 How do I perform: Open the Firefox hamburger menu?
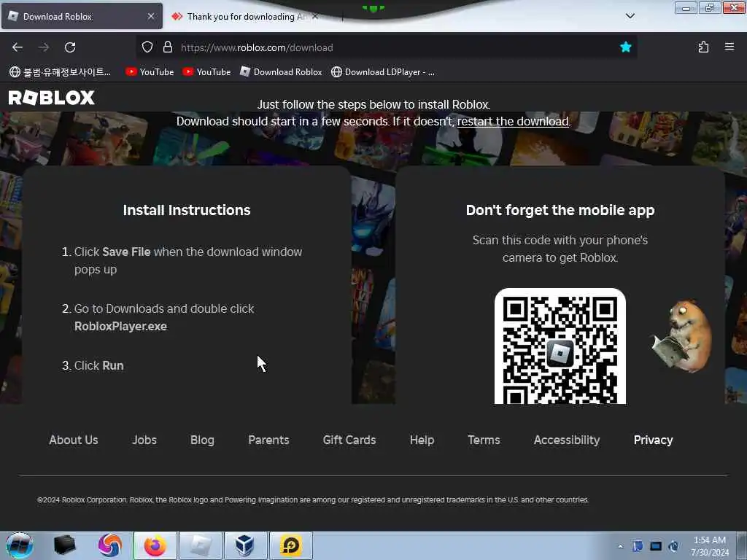(729, 47)
